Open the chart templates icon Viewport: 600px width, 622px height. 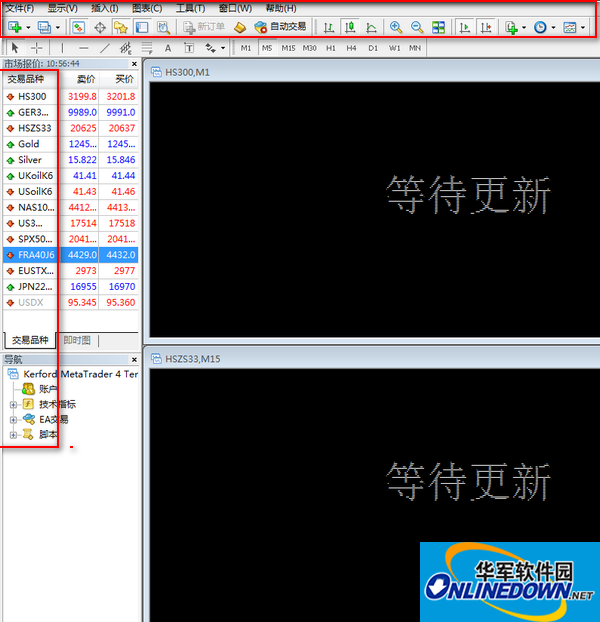click(x=570, y=27)
